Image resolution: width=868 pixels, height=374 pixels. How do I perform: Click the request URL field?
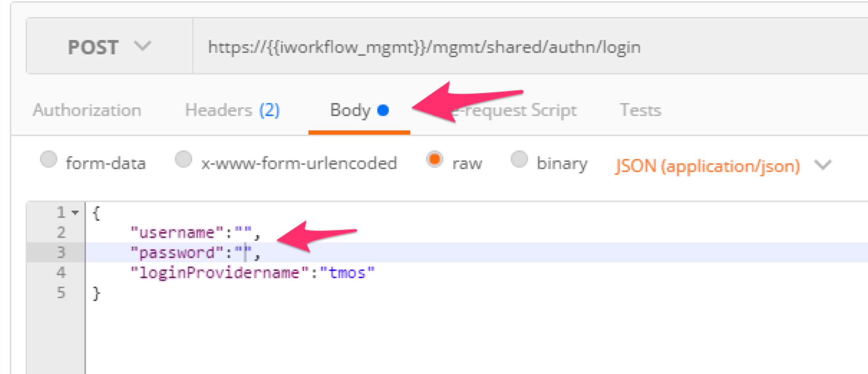coord(530,46)
